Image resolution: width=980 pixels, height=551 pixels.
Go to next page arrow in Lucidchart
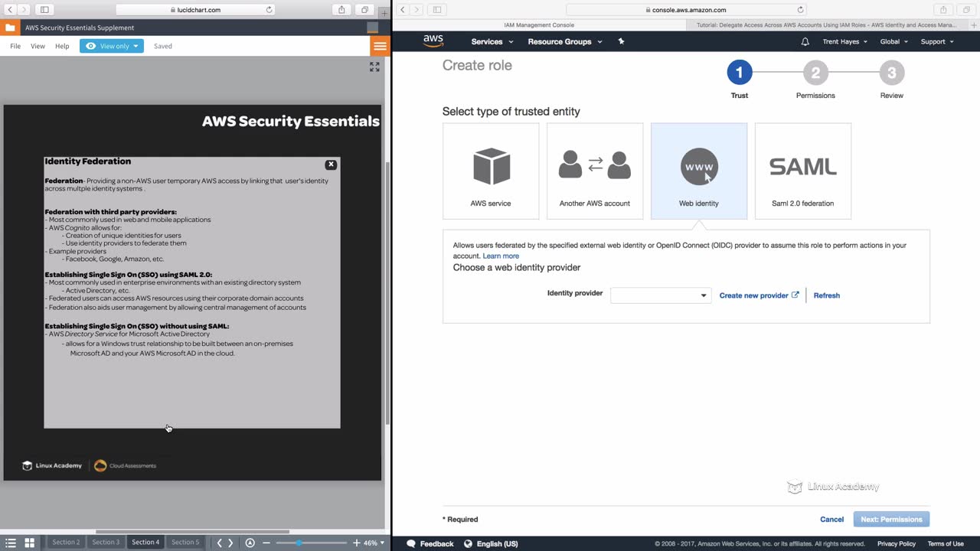(x=230, y=543)
